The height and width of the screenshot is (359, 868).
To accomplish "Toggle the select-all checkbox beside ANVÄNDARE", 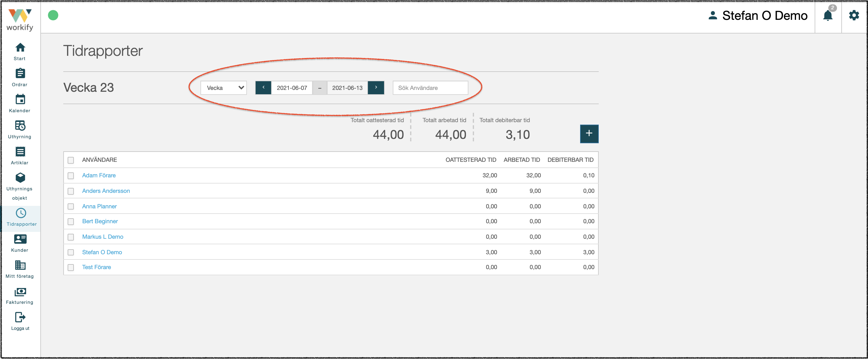I will 71,160.
